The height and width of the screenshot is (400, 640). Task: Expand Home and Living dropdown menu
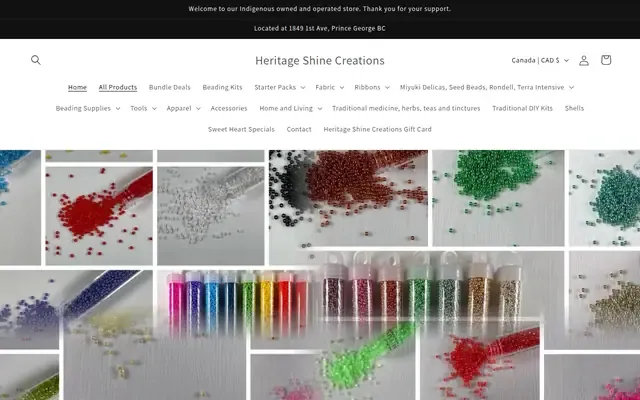[x=291, y=108]
